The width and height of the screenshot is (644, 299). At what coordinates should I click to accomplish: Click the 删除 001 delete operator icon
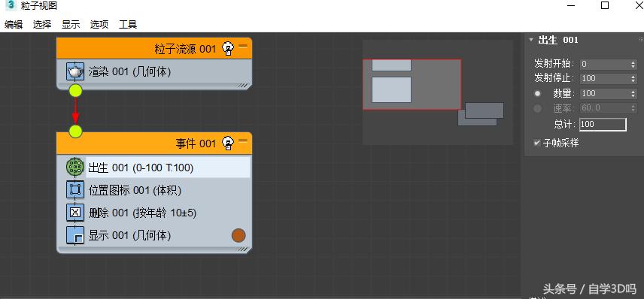[75, 213]
